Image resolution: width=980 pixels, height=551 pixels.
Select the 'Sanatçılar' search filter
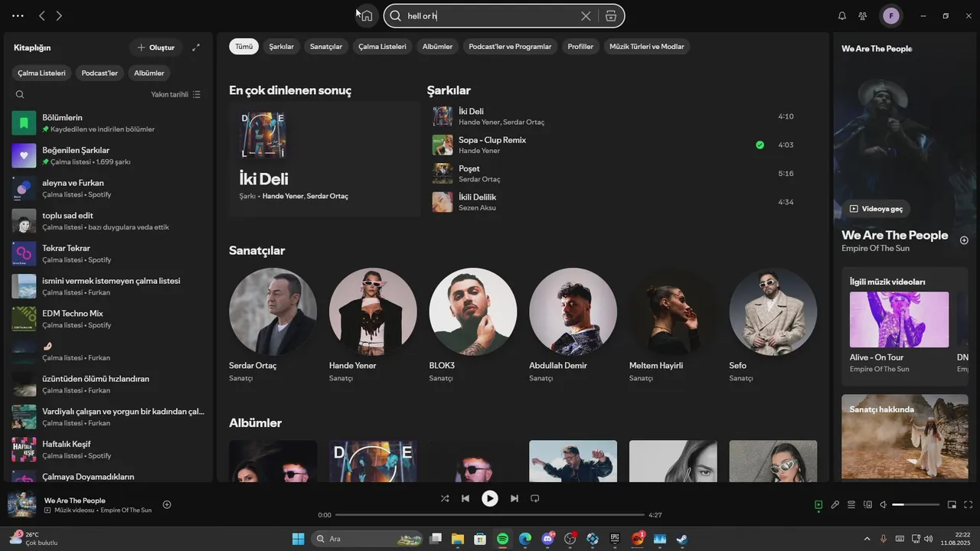(x=326, y=47)
